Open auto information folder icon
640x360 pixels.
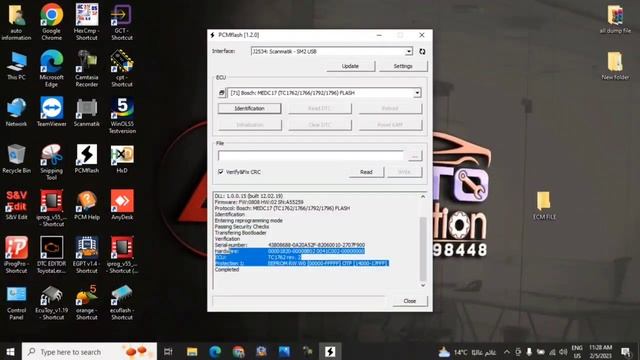[16, 22]
